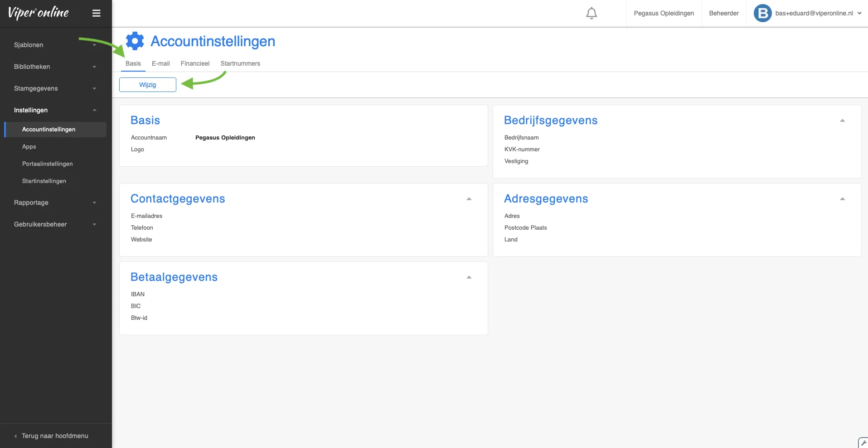The width and height of the screenshot is (868, 448).
Task: Go back via Terug naar hoofdmenu
Action: 54,436
